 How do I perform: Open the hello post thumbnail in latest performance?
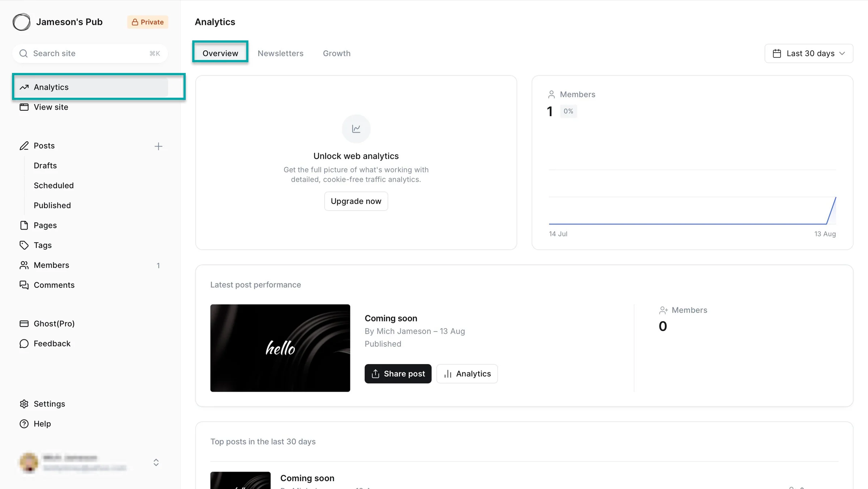tap(280, 348)
